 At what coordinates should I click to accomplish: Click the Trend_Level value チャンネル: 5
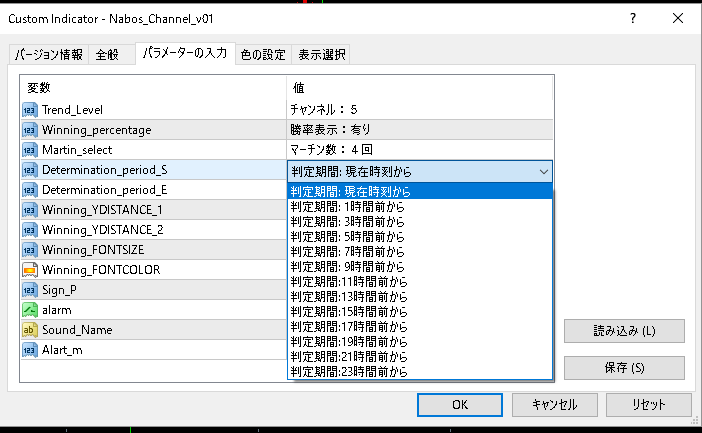(324, 110)
